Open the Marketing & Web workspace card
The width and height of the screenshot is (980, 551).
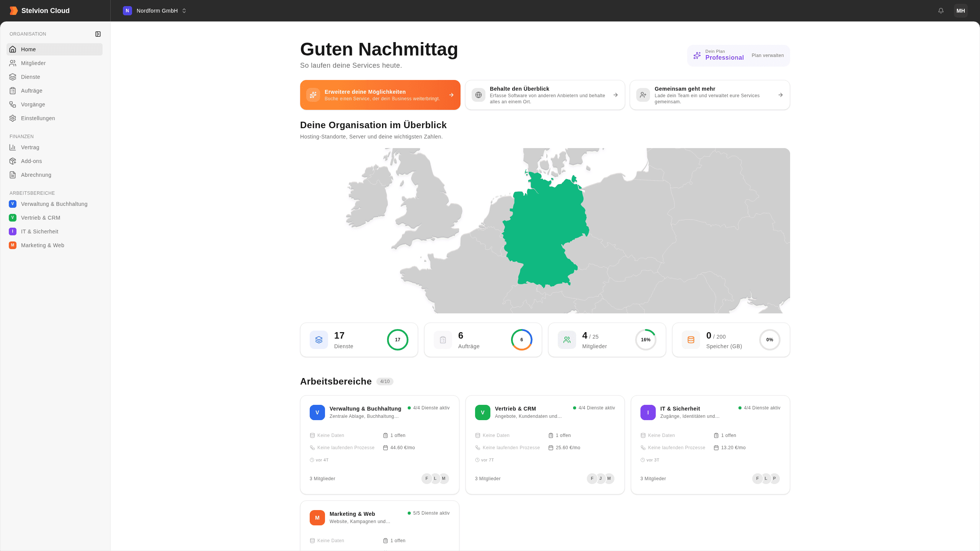pyautogui.click(x=380, y=526)
